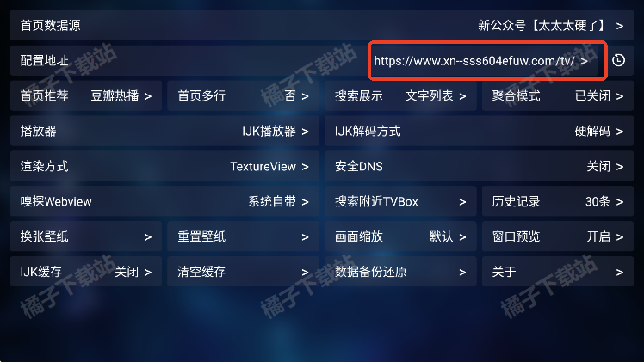Open the 关于 about entry
The height and width of the screenshot is (362, 644).
point(558,272)
